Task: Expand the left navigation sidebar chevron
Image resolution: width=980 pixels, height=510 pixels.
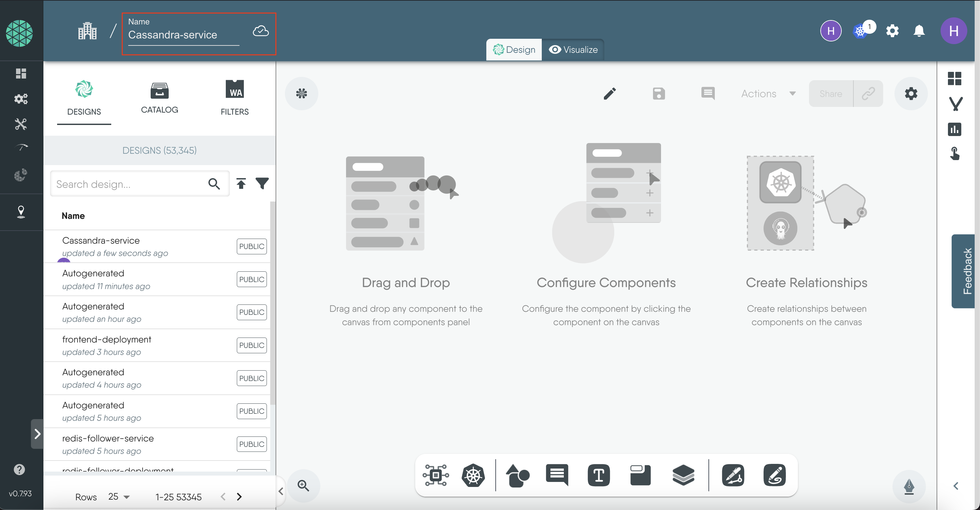Action: point(37,434)
